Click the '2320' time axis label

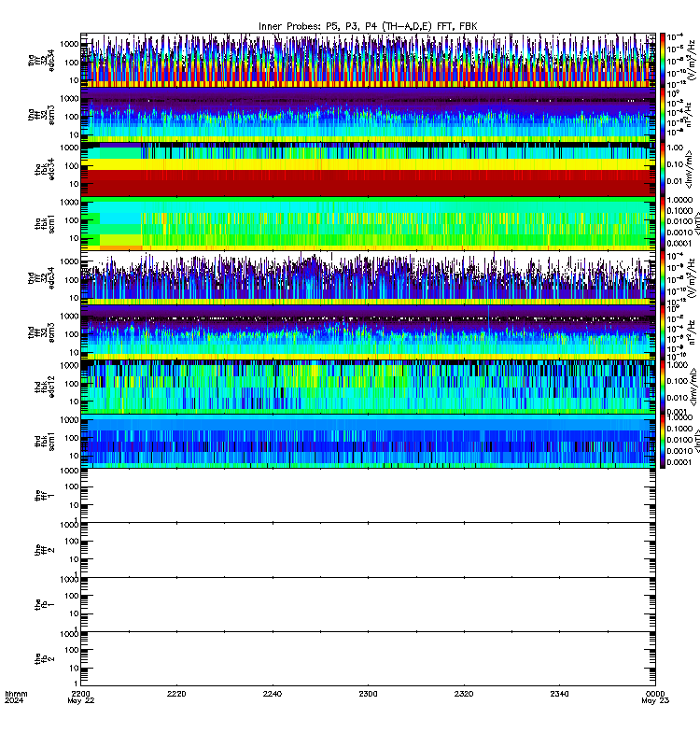[464, 694]
